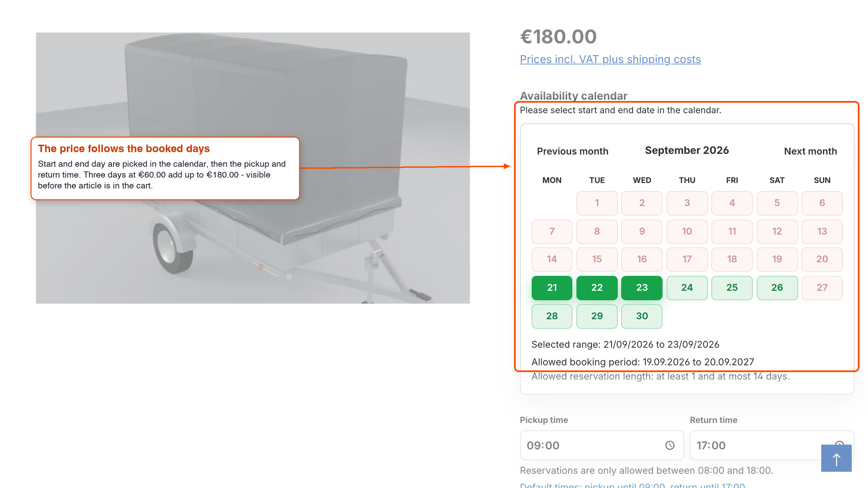Select day 22 in the calendar
This screenshot has width=868, height=488.
point(597,288)
